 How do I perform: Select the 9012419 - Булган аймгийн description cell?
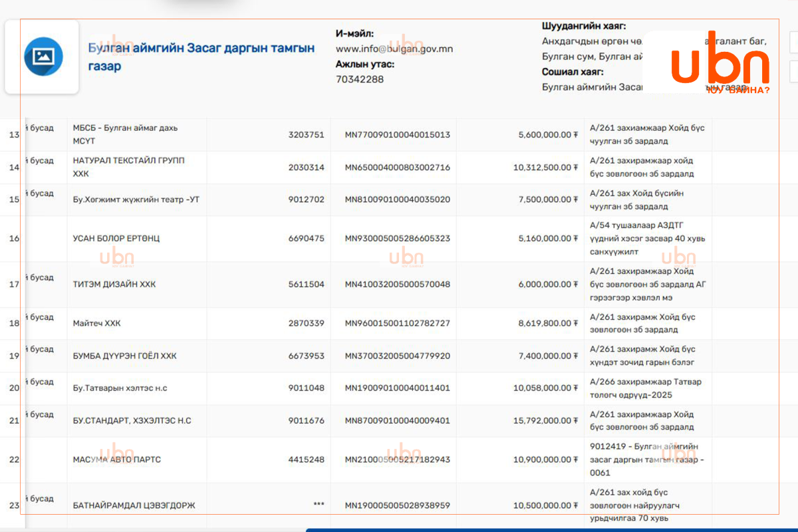[x=647, y=460]
